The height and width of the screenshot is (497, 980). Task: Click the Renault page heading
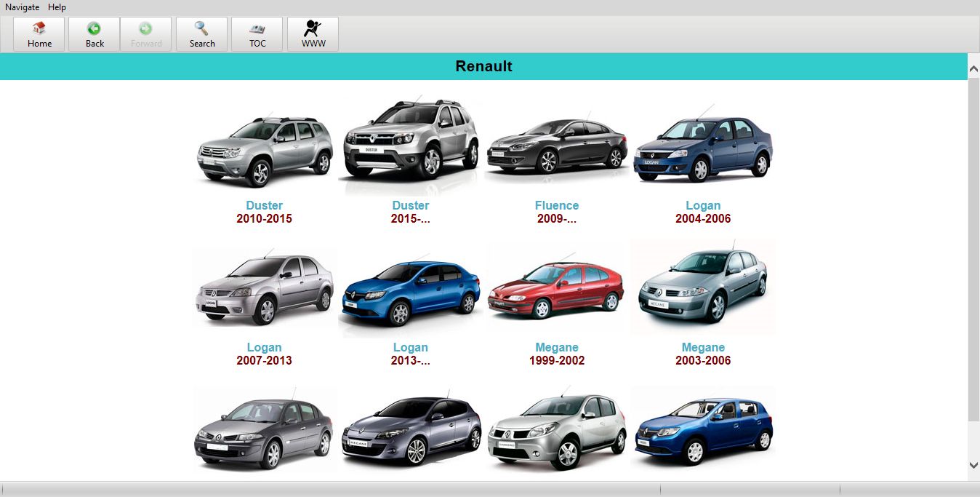[x=484, y=66]
